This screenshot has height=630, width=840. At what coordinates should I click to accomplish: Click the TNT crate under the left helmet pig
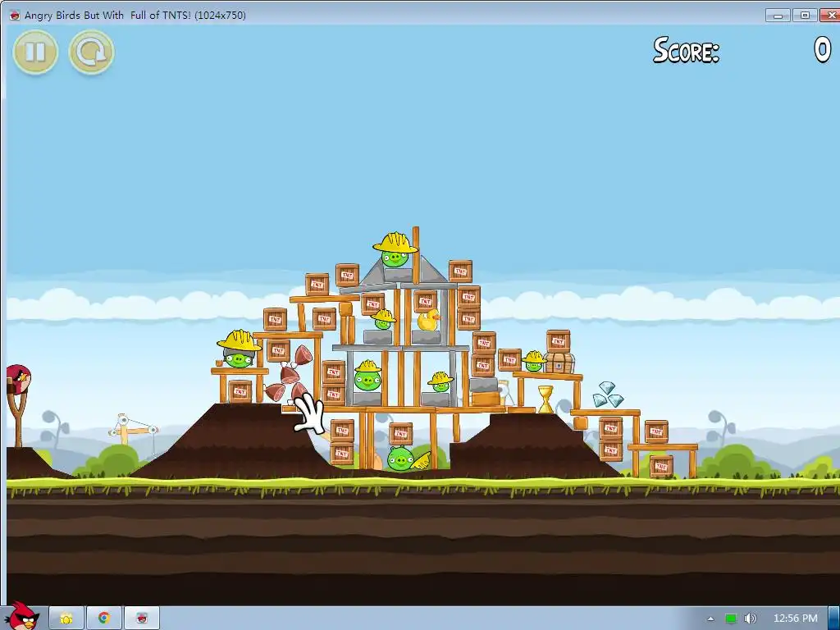click(x=240, y=391)
